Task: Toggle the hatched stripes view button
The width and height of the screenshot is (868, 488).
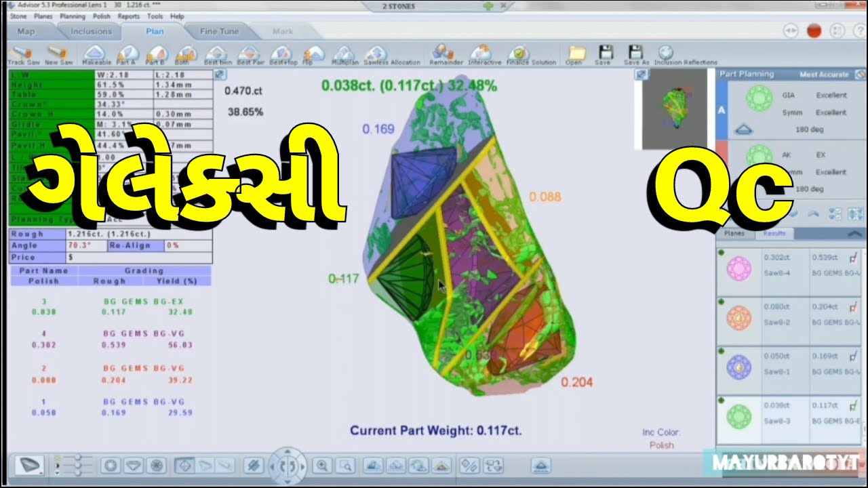Action: pyautogui.click(x=254, y=466)
